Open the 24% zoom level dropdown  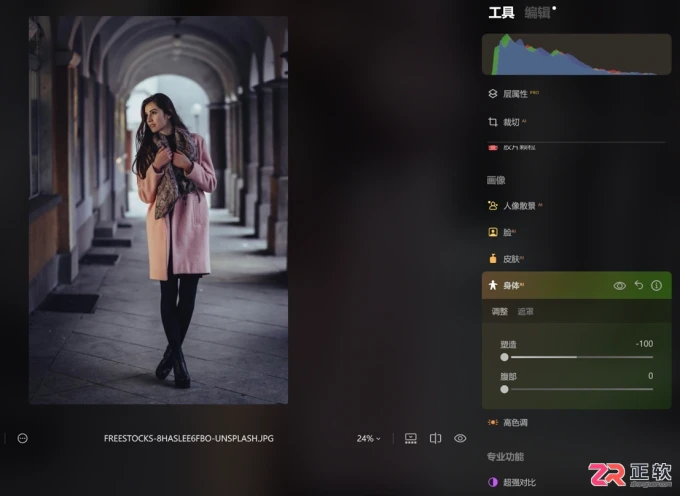click(368, 438)
